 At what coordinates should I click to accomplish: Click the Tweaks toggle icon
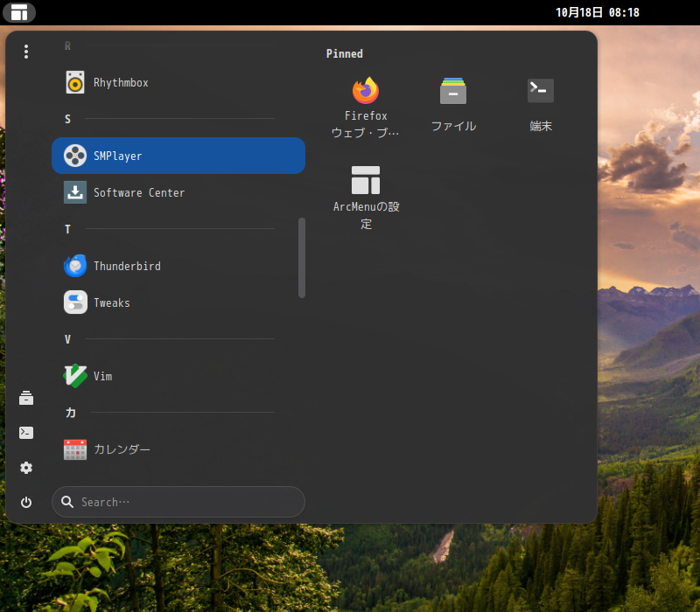click(x=75, y=303)
